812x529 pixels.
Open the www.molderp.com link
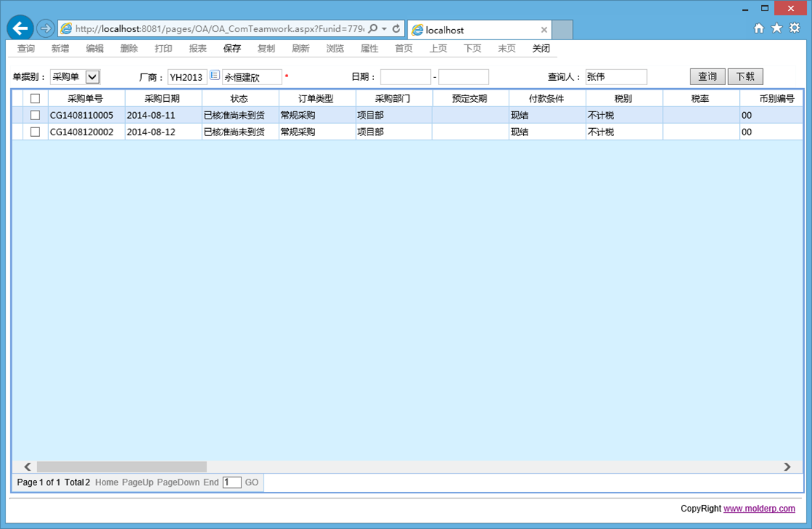(x=759, y=509)
